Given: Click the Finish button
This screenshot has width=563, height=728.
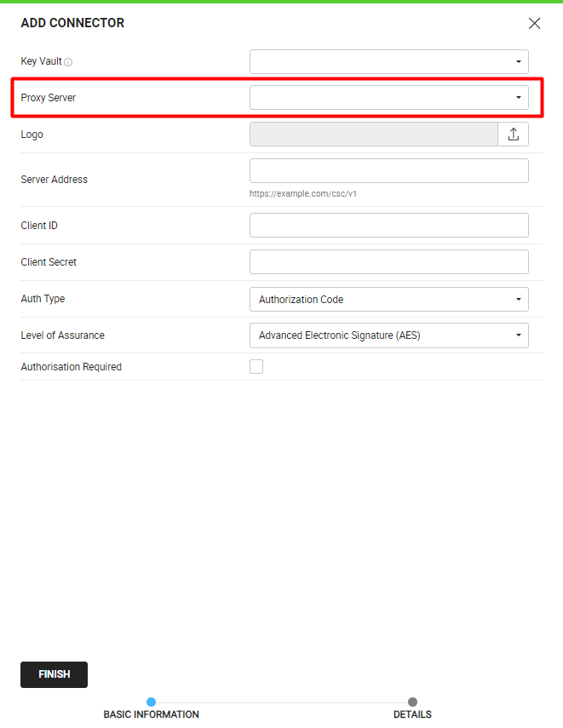Looking at the screenshot, I should point(54,674).
